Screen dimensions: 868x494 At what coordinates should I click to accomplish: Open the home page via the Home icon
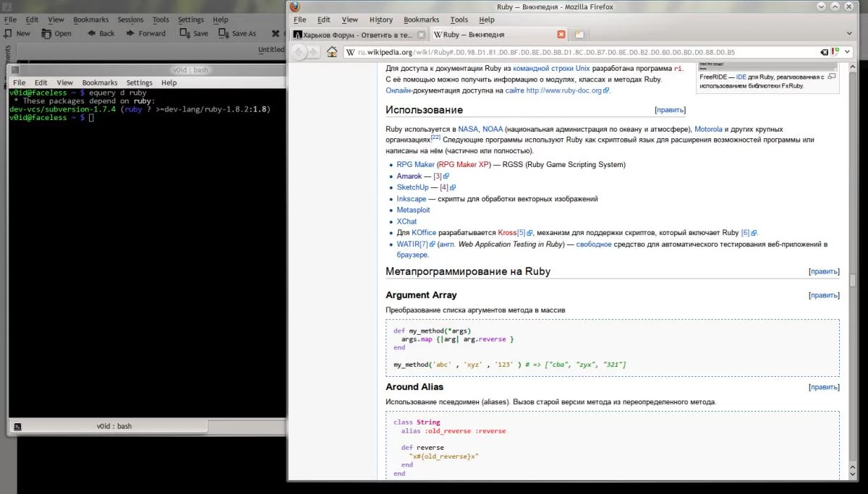tap(331, 51)
